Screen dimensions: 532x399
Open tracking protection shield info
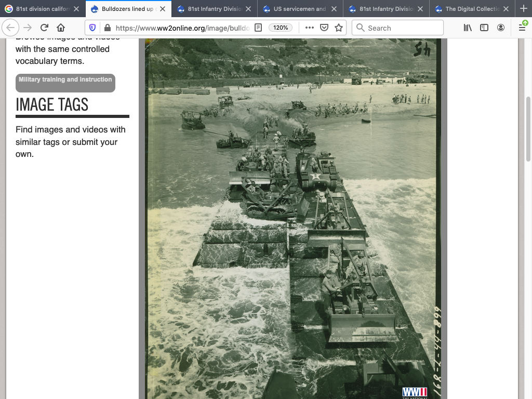[93, 28]
